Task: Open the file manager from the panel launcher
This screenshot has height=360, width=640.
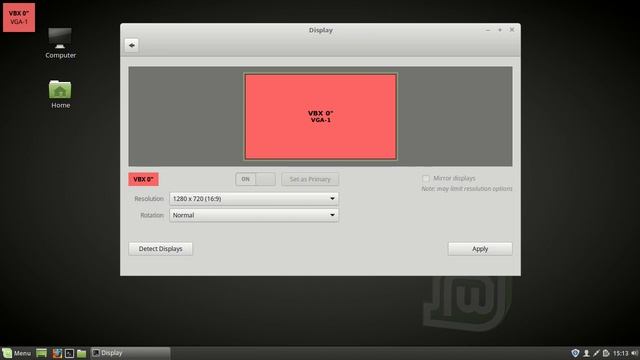Action: click(82, 353)
